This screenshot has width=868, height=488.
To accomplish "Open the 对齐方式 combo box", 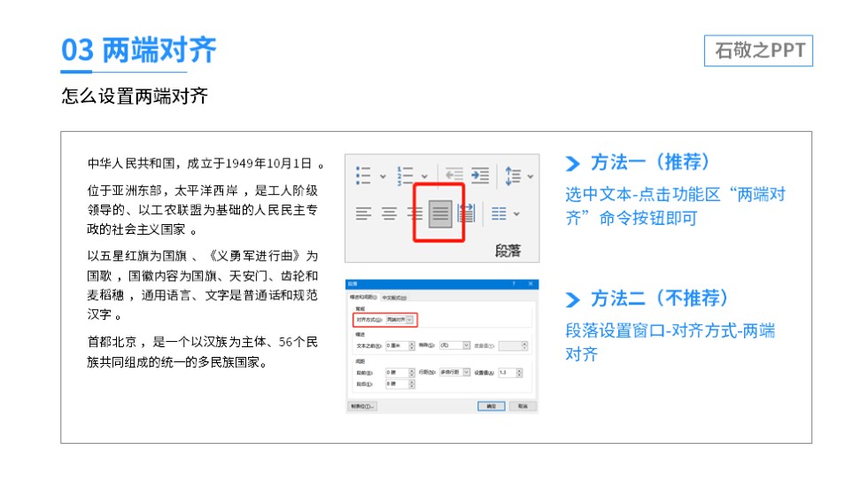I will coord(399,319).
